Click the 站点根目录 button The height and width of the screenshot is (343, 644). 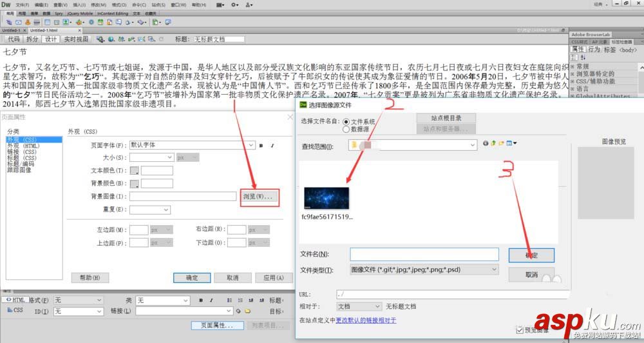point(446,118)
